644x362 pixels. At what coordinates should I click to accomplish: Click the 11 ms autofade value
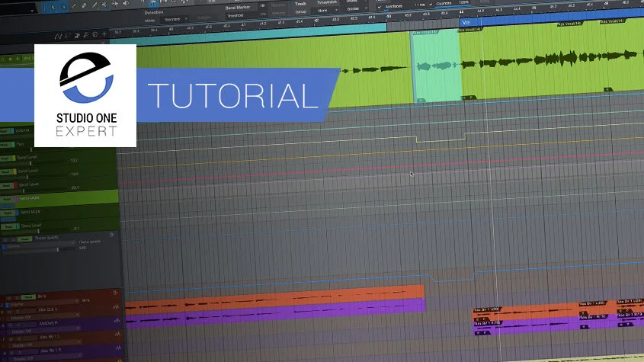(x=419, y=5)
